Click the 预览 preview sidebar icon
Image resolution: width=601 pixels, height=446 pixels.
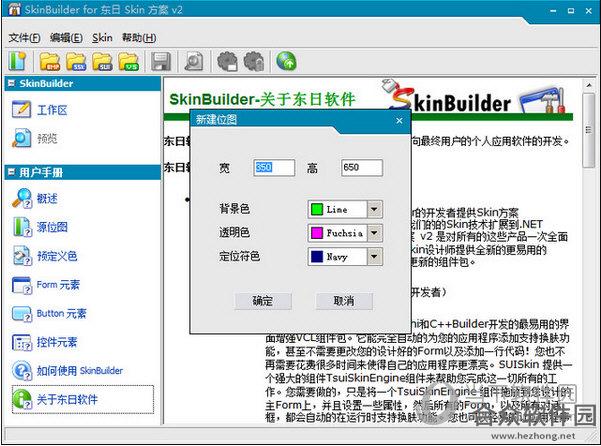coord(21,138)
